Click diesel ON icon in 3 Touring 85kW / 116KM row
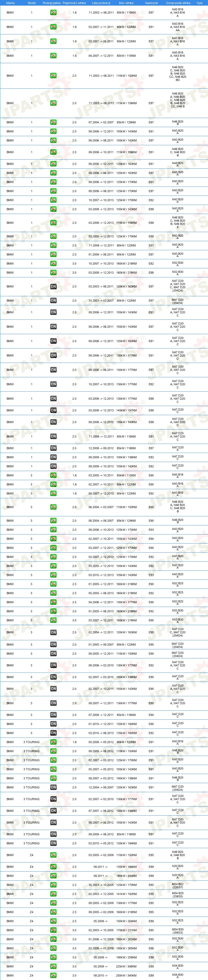Viewport: 208px width, 980px height. click(53, 834)
